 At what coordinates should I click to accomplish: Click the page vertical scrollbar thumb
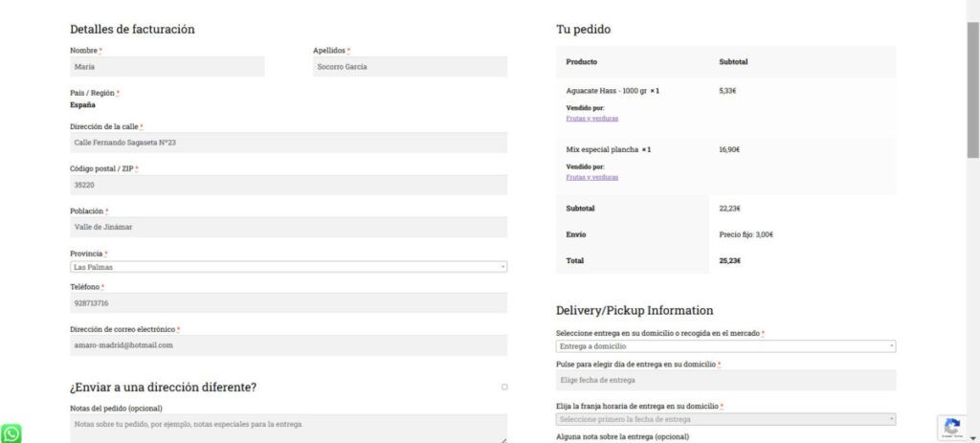pyautogui.click(x=973, y=89)
